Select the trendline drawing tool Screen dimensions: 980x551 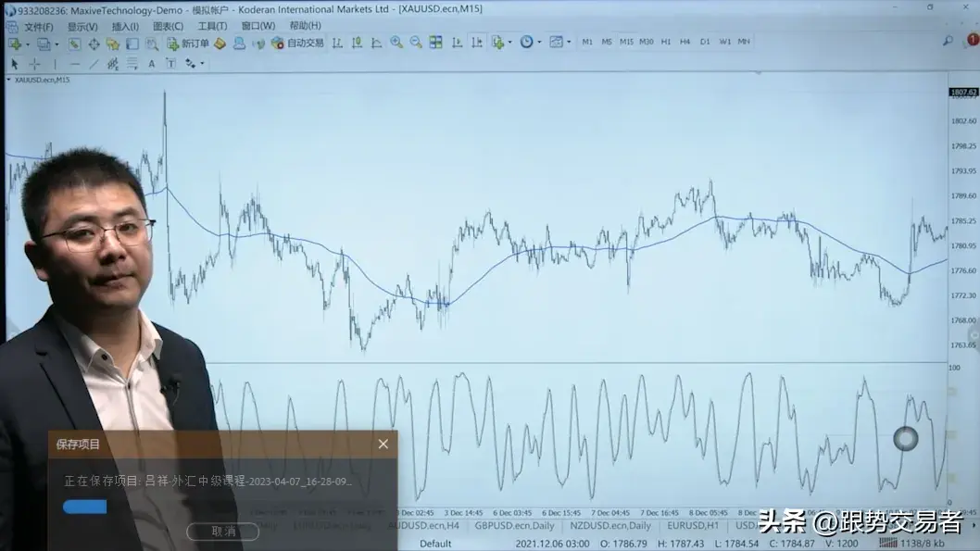(x=94, y=64)
